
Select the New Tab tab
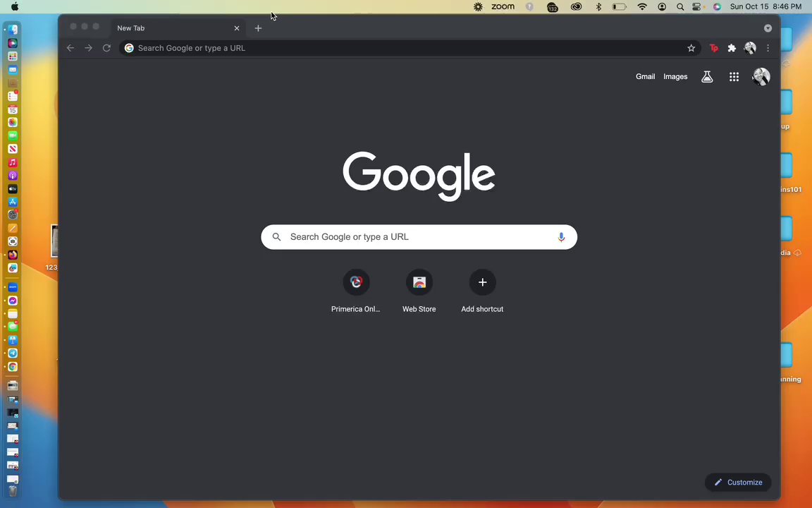click(178, 28)
